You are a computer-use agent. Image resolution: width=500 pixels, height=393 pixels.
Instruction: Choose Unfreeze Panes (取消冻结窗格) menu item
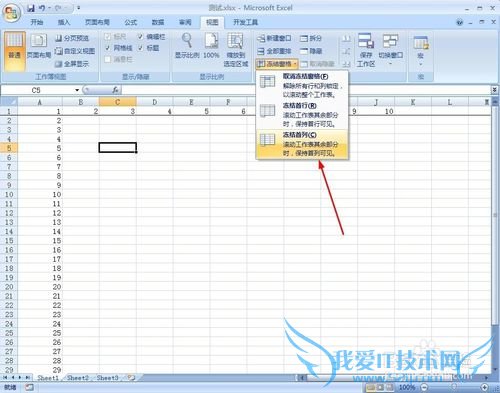point(302,85)
